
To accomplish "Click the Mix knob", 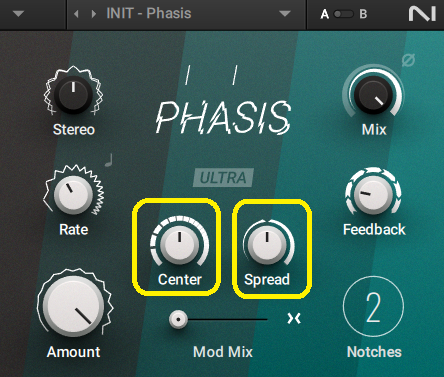I will point(373,95).
